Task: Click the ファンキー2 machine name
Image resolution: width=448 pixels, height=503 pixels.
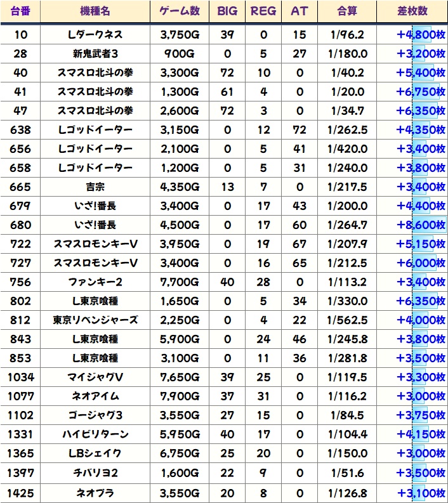Action: [x=95, y=282]
